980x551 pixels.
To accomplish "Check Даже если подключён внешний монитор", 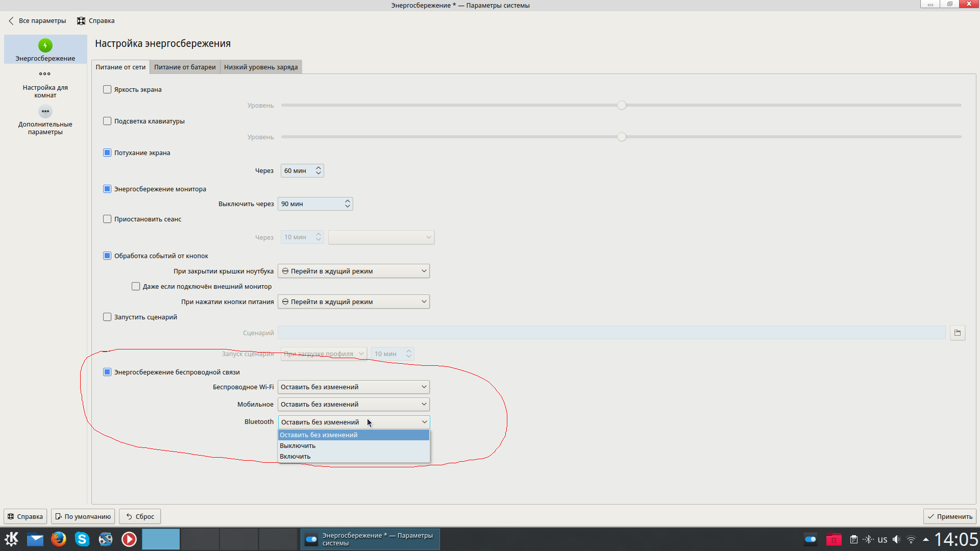I will coord(136,286).
